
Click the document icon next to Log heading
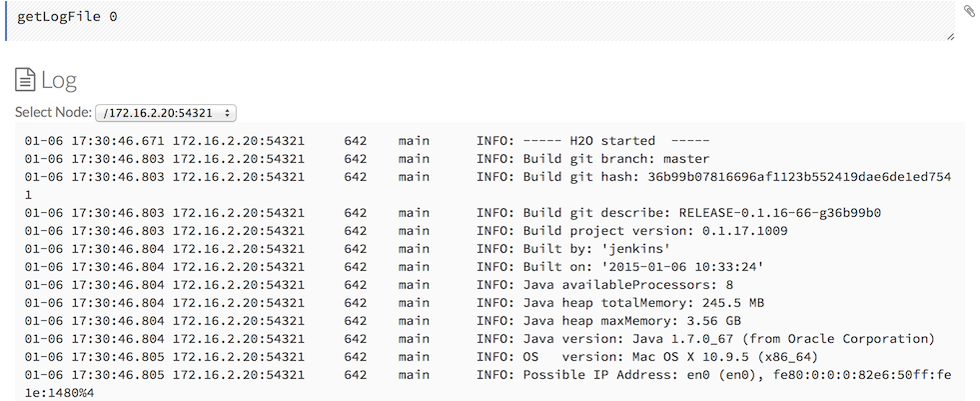25,80
